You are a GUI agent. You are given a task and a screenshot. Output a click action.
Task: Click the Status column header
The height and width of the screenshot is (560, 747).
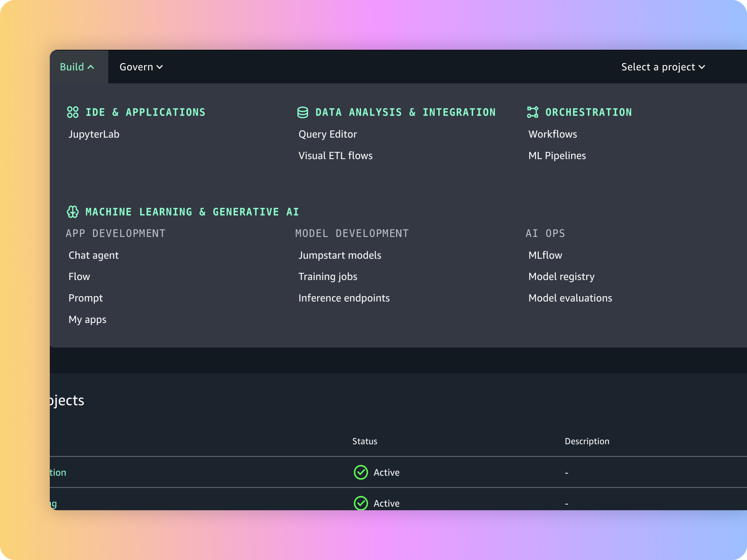tap(365, 441)
